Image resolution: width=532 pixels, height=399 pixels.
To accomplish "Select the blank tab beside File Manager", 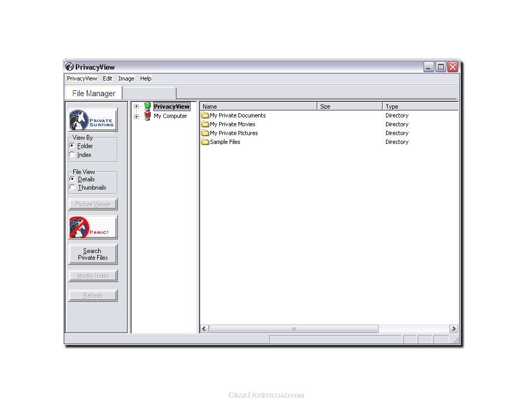I will coord(149,94).
